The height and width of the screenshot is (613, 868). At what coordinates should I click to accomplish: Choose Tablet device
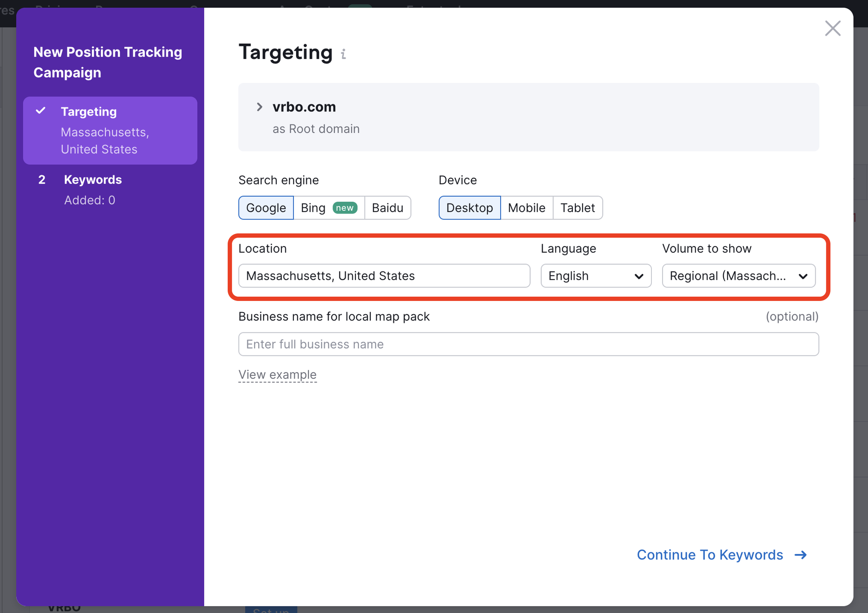[x=578, y=208]
